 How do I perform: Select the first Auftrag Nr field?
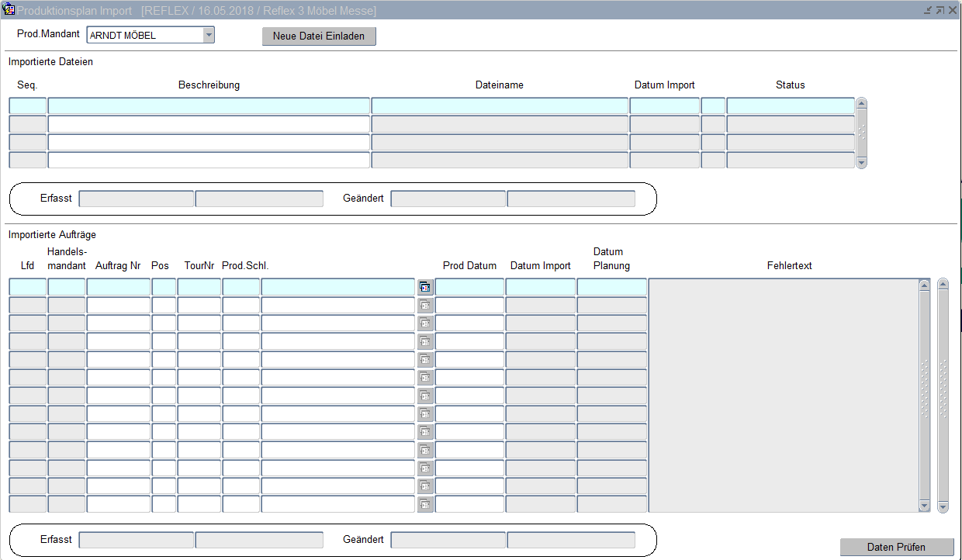118,287
